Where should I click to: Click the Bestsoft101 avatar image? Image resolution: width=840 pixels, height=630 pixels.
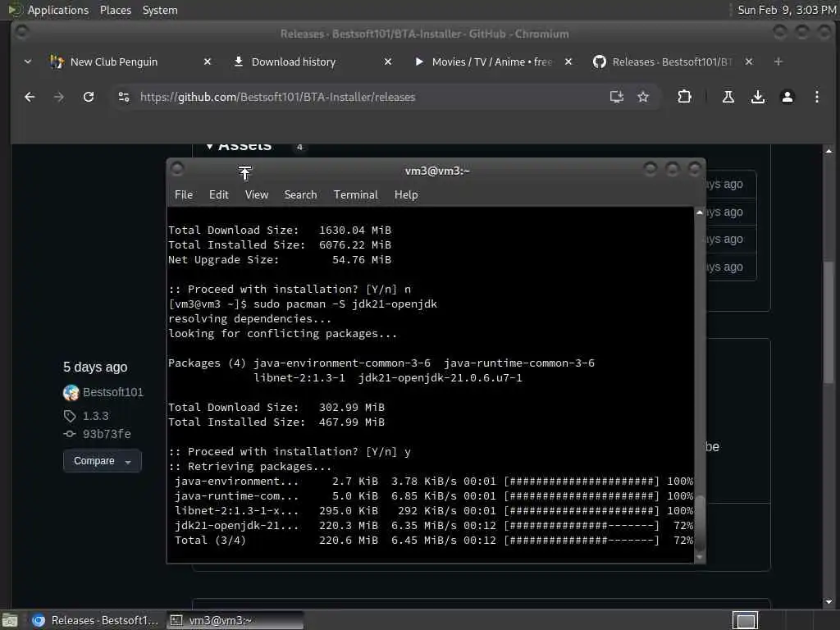(71, 393)
